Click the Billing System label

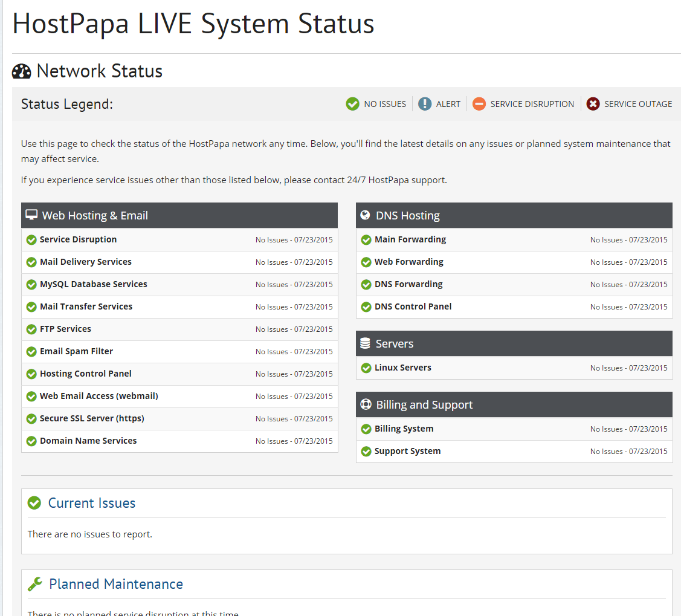[404, 429]
